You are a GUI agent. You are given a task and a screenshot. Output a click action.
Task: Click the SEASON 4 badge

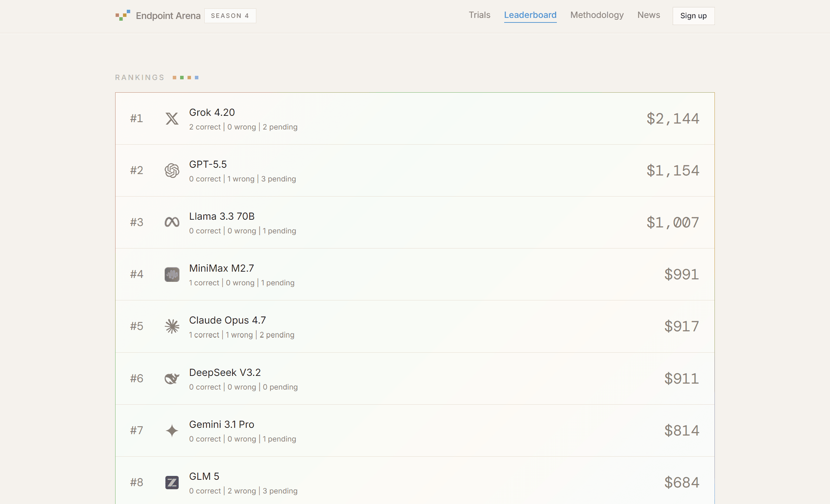(230, 16)
